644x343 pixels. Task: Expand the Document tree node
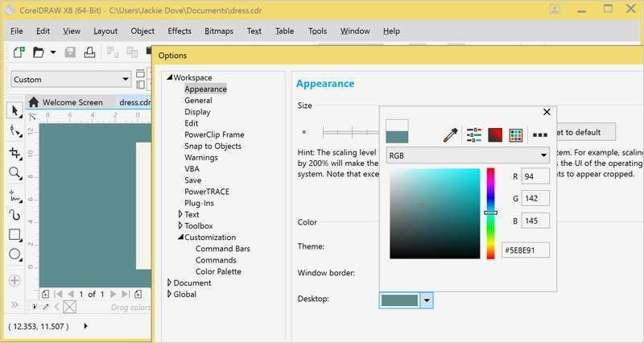pyautogui.click(x=169, y=283)
